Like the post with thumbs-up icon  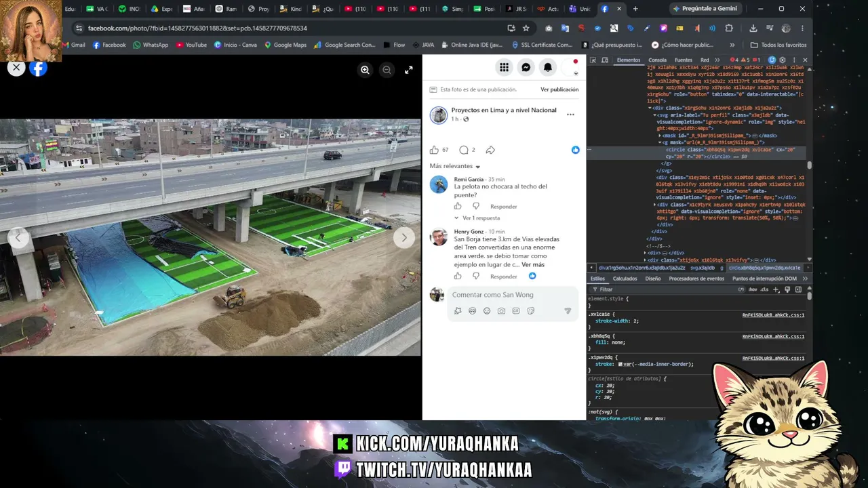tap(434, 150)
